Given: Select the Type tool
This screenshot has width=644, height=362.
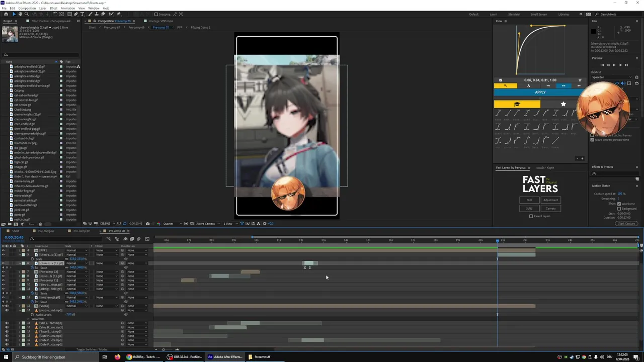Looking at the screenshot, I should tap(83, 14).
